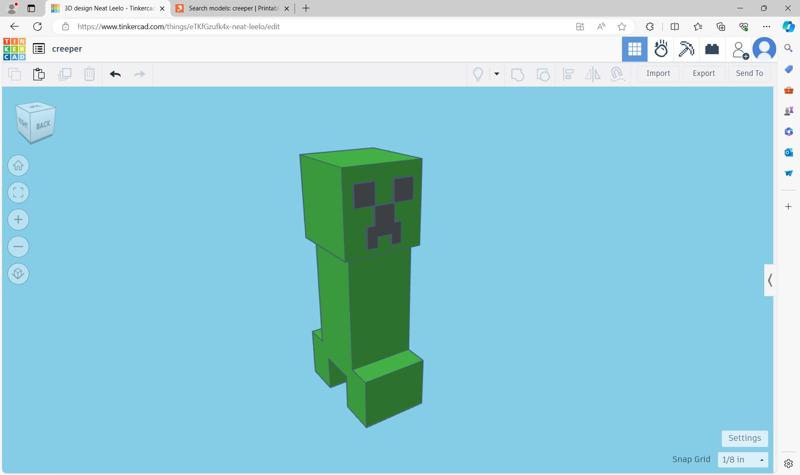The width and height of the screenshot is (800, 475).
Task: Open browser settings and more menu
Action: tap(766, 27)
